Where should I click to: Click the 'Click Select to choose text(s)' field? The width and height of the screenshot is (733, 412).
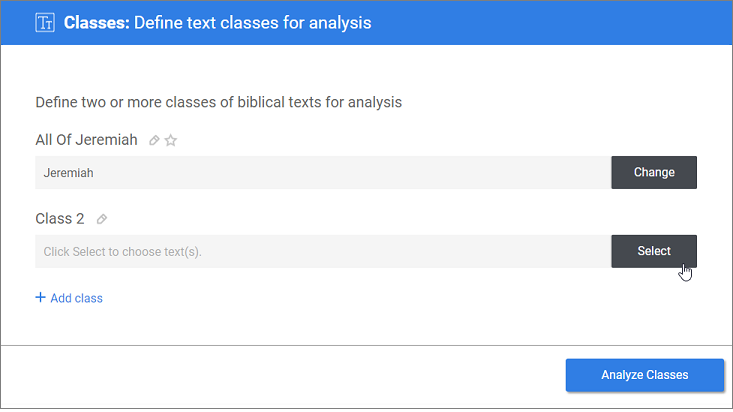pyautogui.click(x=323, y=251)
